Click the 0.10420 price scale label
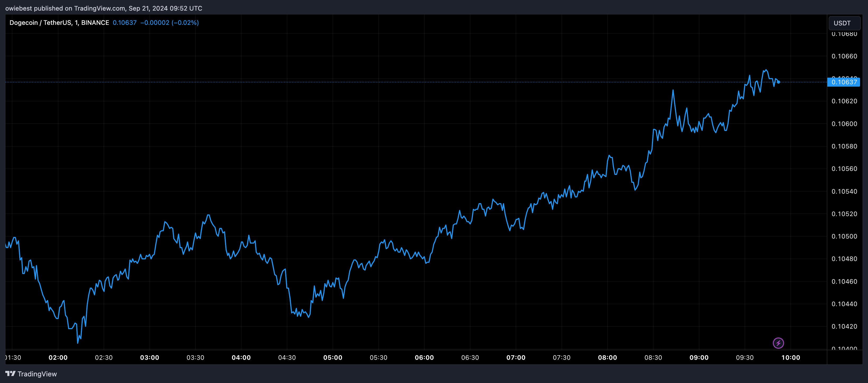 pos(844,326)
